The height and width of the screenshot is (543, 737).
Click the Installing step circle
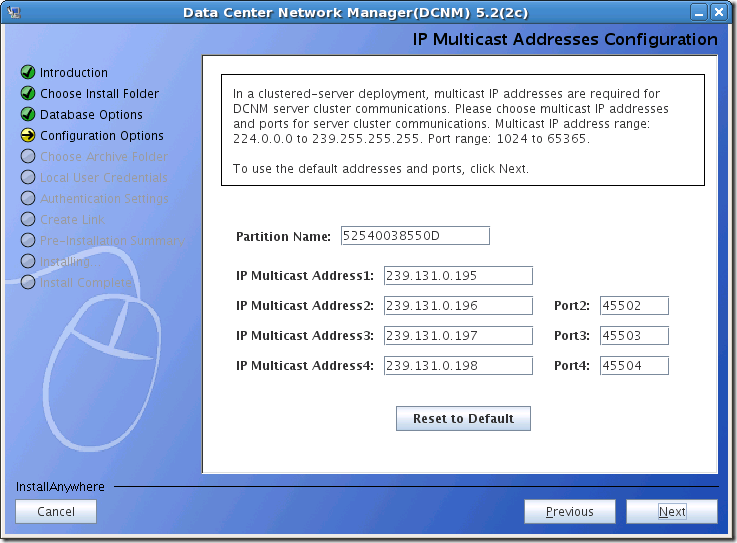coord(28,261)
